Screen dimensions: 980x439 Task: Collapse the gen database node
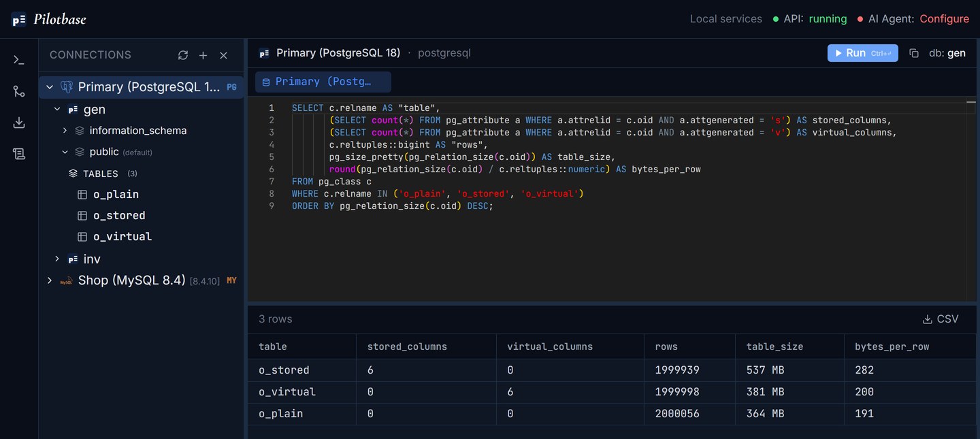tap(58, 110)
